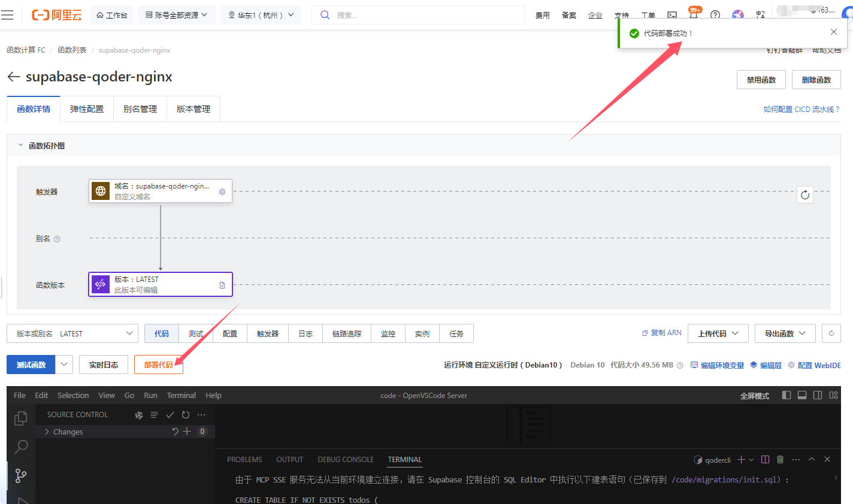Screen dimensions: 853x504
Task: Click the CloudShell terminal icon in top bar
Action: [x=671, y=16]
